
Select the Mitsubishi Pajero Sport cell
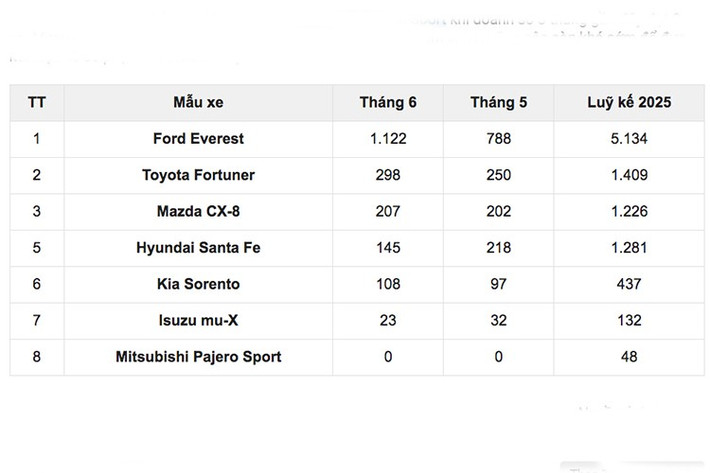(198, 356)
